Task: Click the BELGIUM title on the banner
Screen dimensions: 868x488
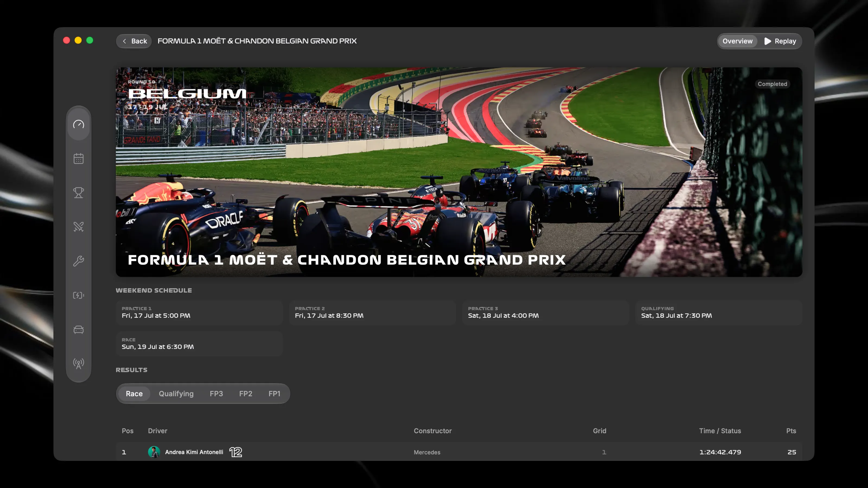Action: click(187, 94)
